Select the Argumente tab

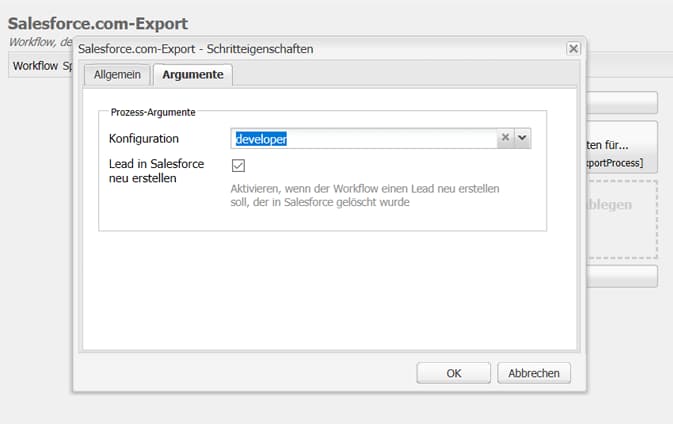(x=193, y=75)
